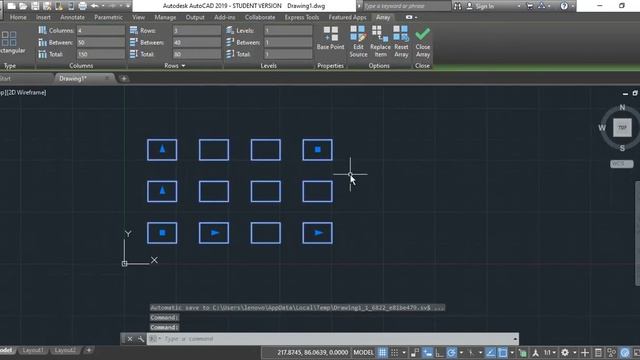Open Polar Tracking angle dropdown arrow
The height and width of the screenshot is (360, 640).
[x=461, y=352]
